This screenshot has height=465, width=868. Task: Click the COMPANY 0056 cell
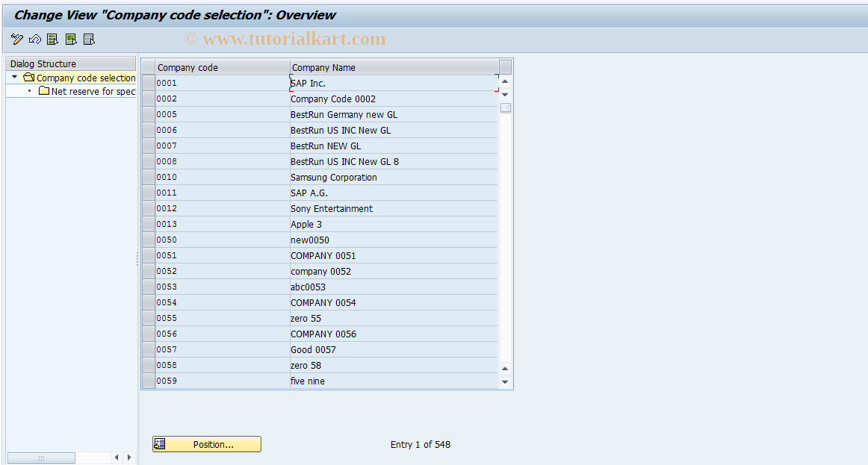[x=394, y=334]
